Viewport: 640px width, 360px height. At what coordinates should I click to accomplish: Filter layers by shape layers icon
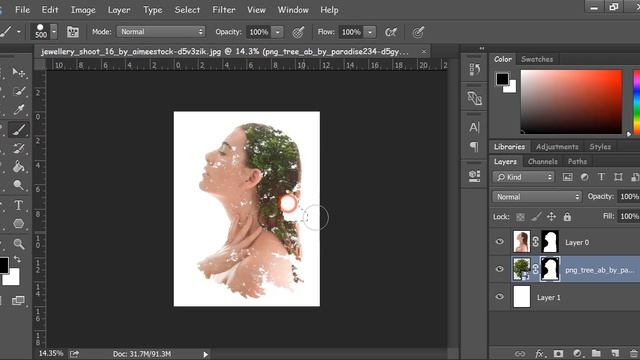(618, 177)
